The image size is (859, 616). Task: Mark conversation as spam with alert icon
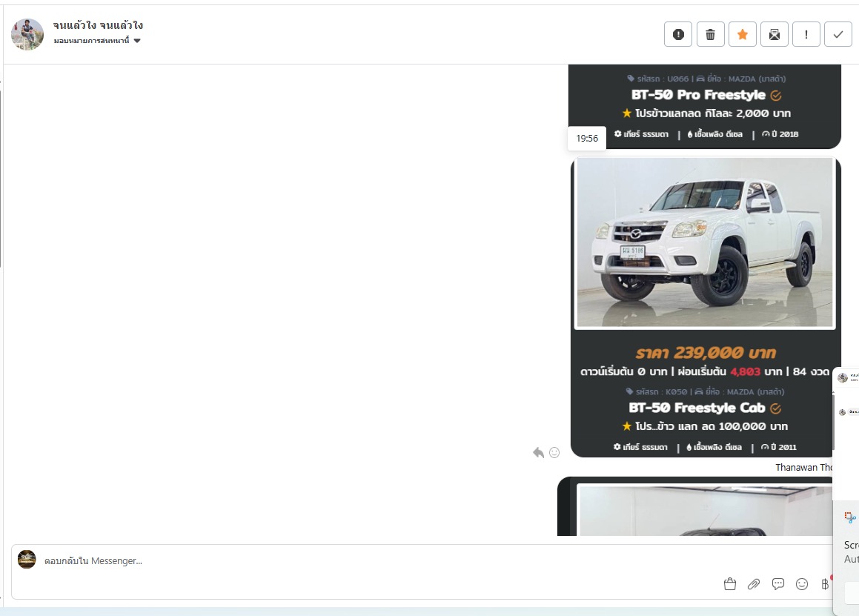pyautogui.click(x=678, y=35)
